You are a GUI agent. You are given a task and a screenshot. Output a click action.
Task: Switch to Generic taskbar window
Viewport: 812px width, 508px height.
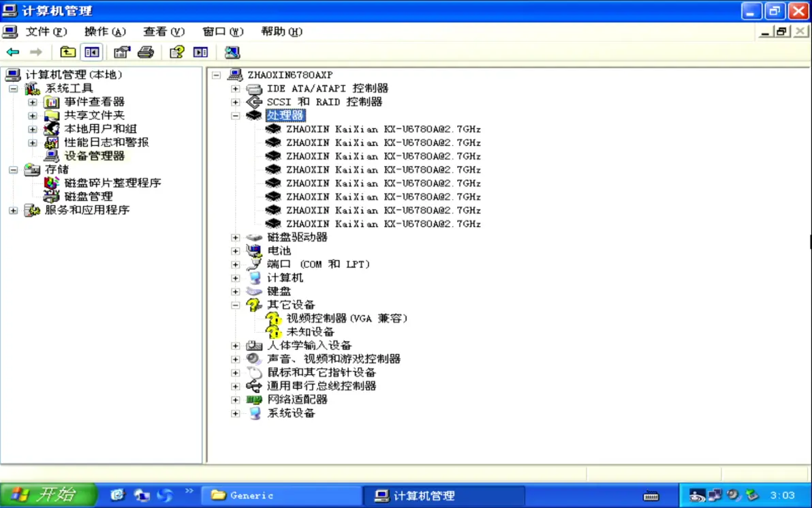click(x=281, y=495)
